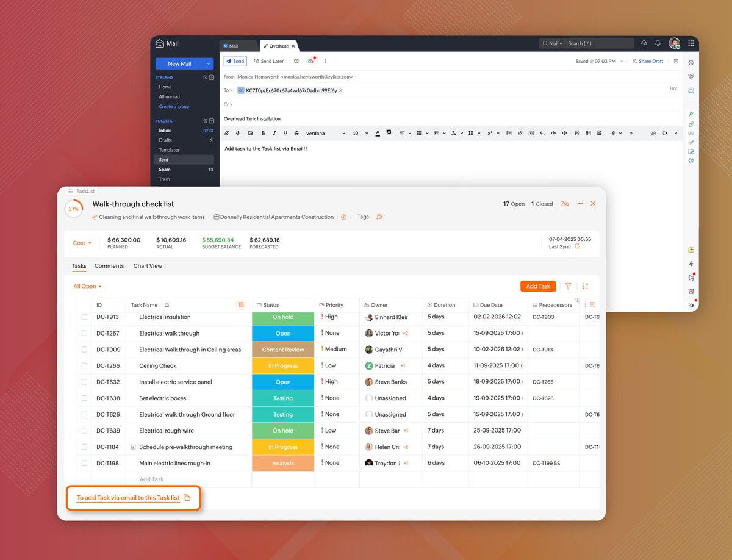Screen dimensions: 732x560
Task: Open the text alignment dropdown
Action: click(x=405, y=133)
